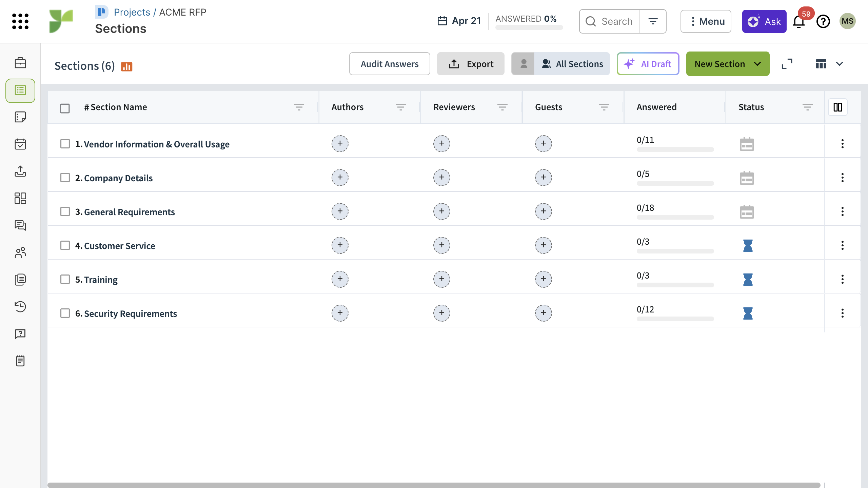The width and height of the screenshot is (868, 488).
Task: Click the expand fullscreen icon
Action: 787,64
